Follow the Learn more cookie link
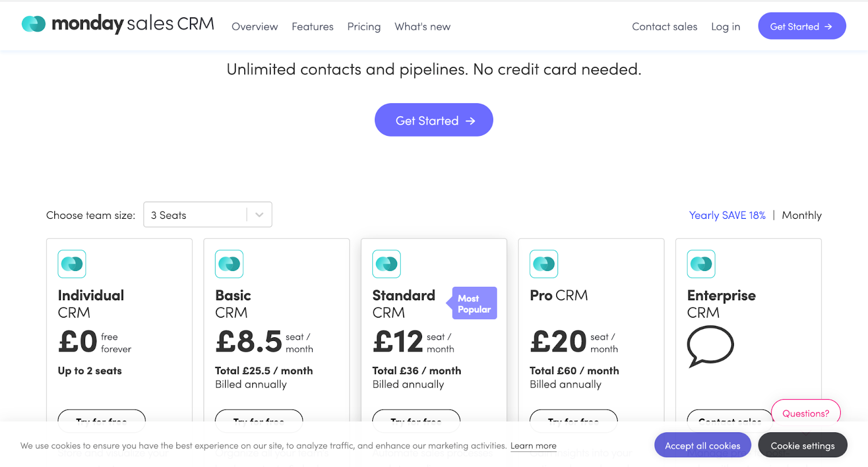This screenshot has width=868, height=467. (x=533, y=446)
